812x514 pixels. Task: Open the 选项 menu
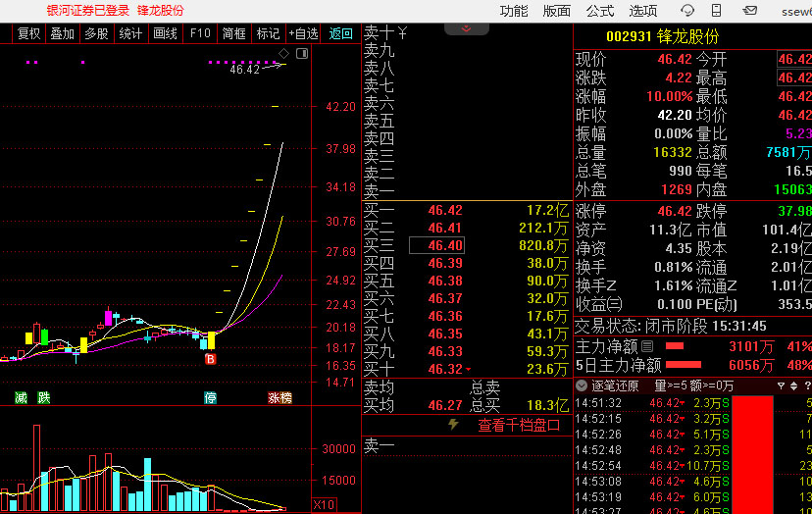(643, 11)
